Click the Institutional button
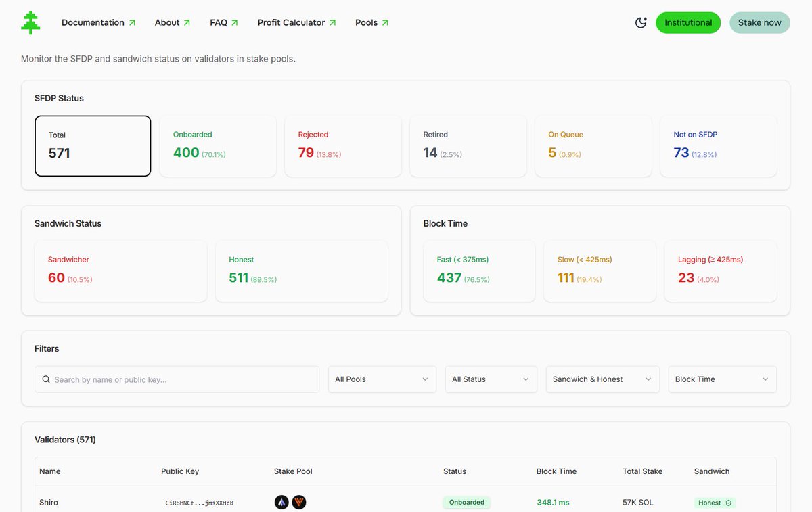 (688, 22)
